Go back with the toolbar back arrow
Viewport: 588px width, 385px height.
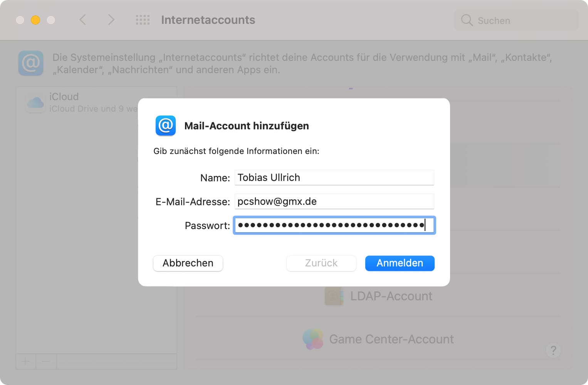tap(82, 20)
